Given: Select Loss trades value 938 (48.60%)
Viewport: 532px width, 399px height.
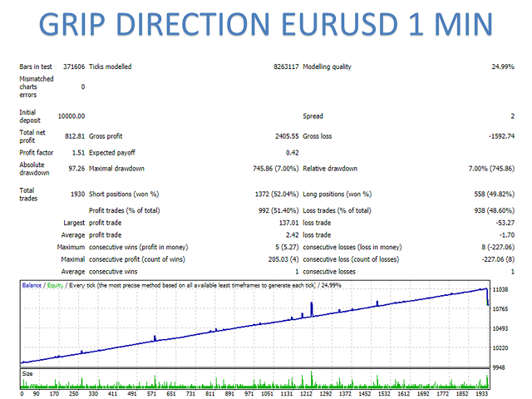Looking at the screenshot, I should pyautogui.click(x=495, y=210).
